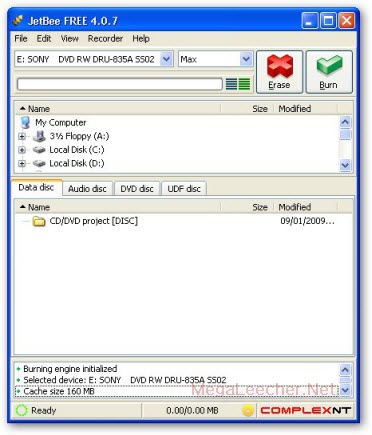Select the Data disc tab

click(x=36, y=187)
